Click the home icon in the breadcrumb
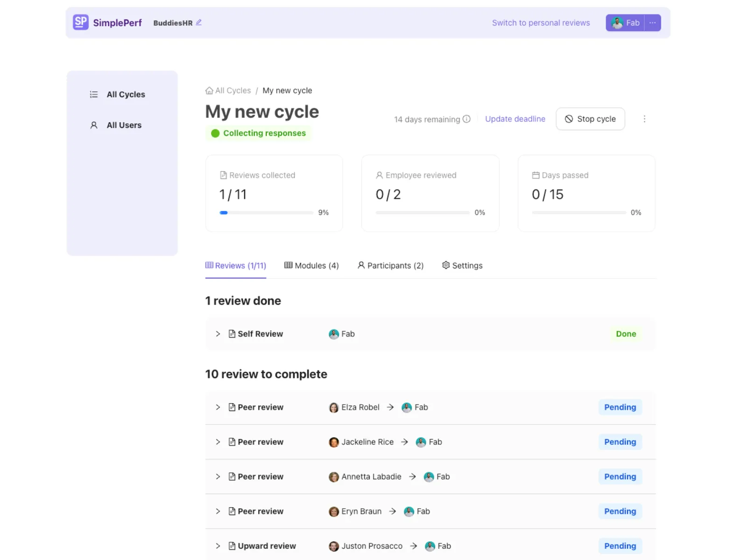 tap(209, 91)
